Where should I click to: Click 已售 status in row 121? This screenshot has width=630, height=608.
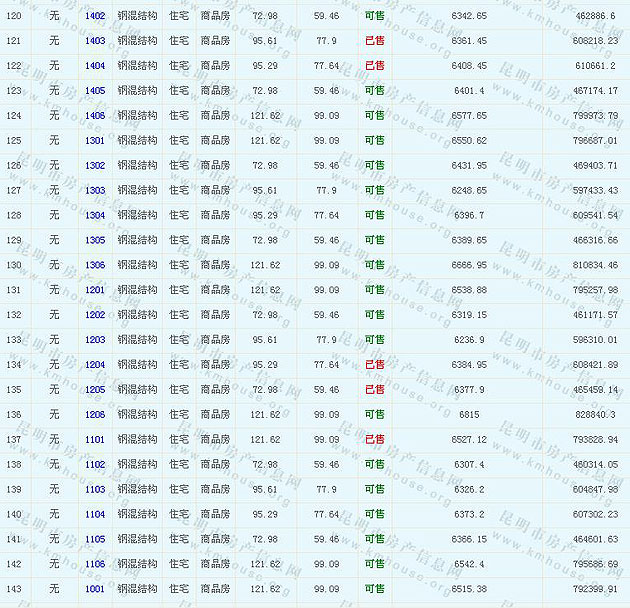click(x=374, y=41)
